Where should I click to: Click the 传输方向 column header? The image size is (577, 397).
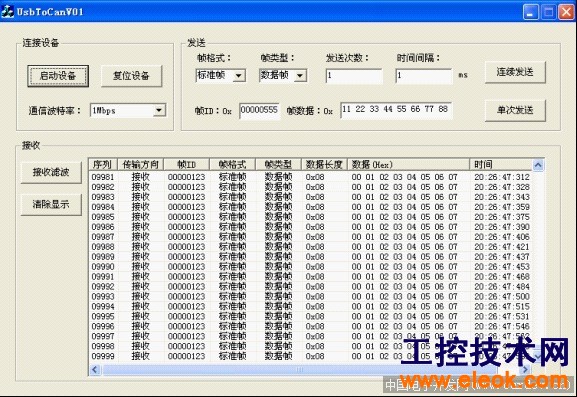140,164
